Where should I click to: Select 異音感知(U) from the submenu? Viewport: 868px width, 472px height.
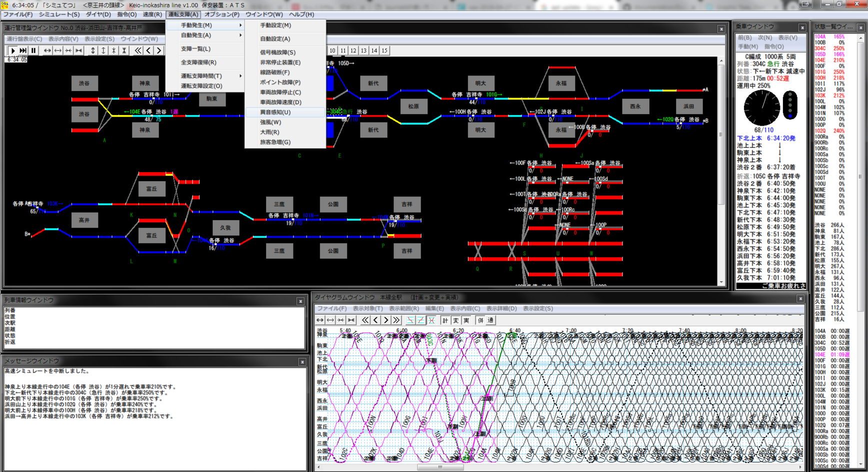click(x=275, y=112)
